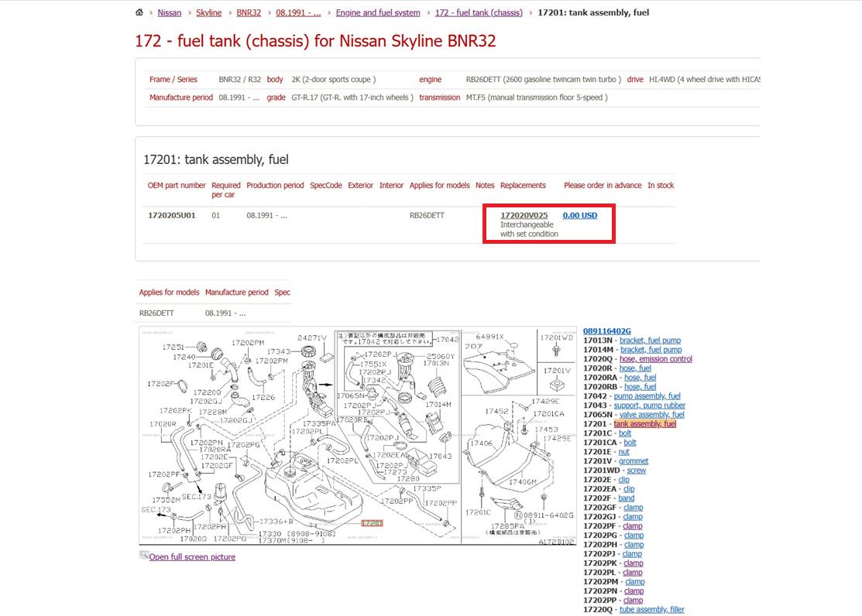Click 17201WD screw image in diagram
The width and height of the screenshot is (862, 616).
(x=556, y=350)
